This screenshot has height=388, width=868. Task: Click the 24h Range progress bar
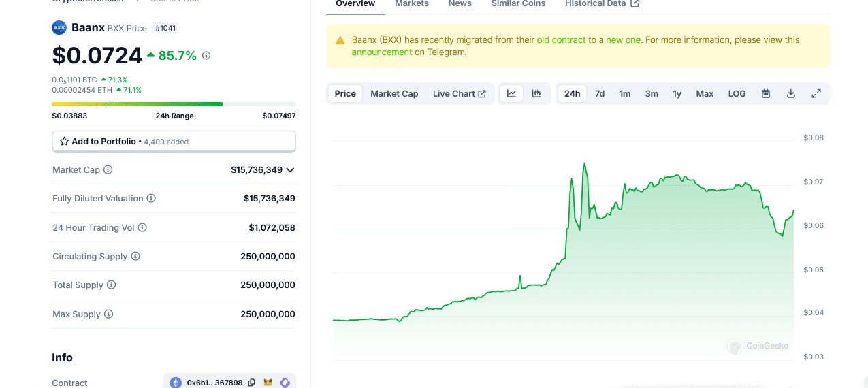click(x=174, y=104)
